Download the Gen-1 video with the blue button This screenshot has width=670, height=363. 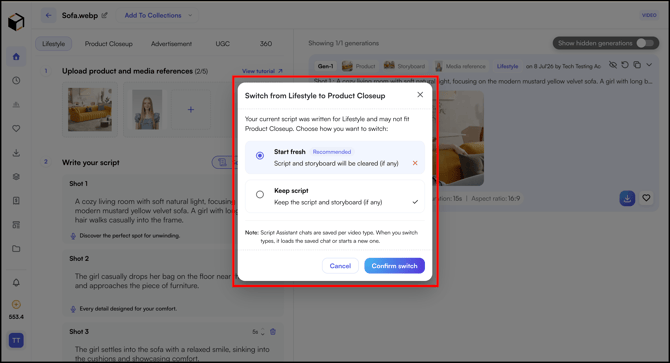pos(627,198)
